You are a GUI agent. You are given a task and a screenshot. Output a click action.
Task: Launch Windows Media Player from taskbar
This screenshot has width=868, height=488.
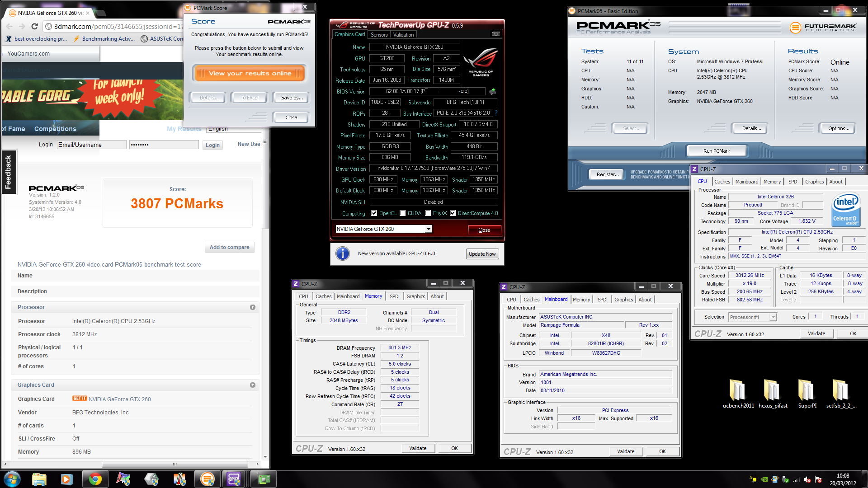[x=67, y=479]
